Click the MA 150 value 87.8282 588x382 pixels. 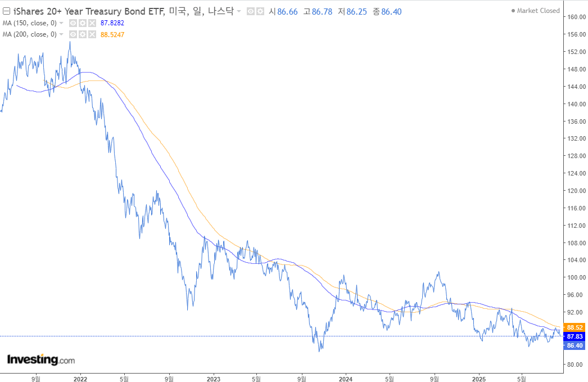pyautogui.click(x=112, y=23)
